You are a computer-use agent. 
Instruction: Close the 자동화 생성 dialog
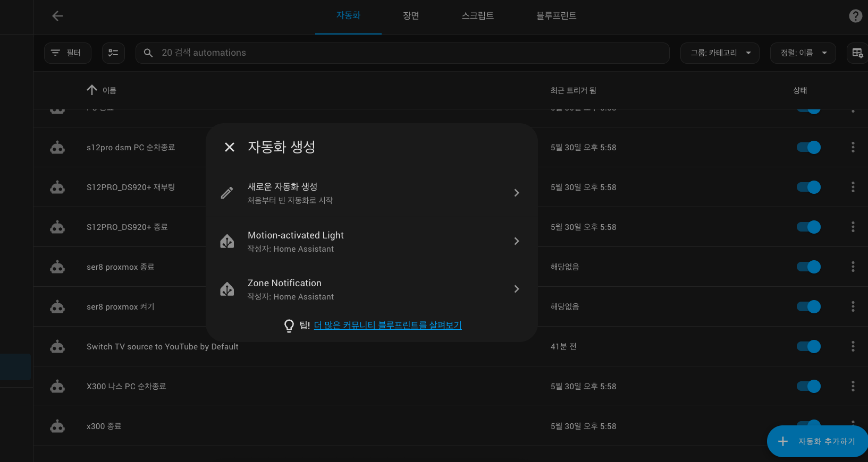(230, 147)
